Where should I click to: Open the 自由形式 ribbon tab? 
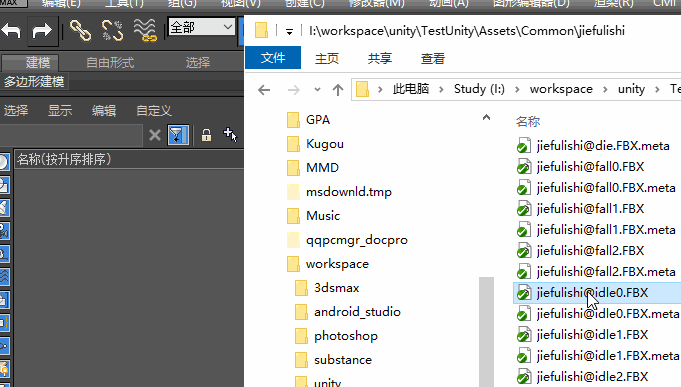click(x=110, y=63)
